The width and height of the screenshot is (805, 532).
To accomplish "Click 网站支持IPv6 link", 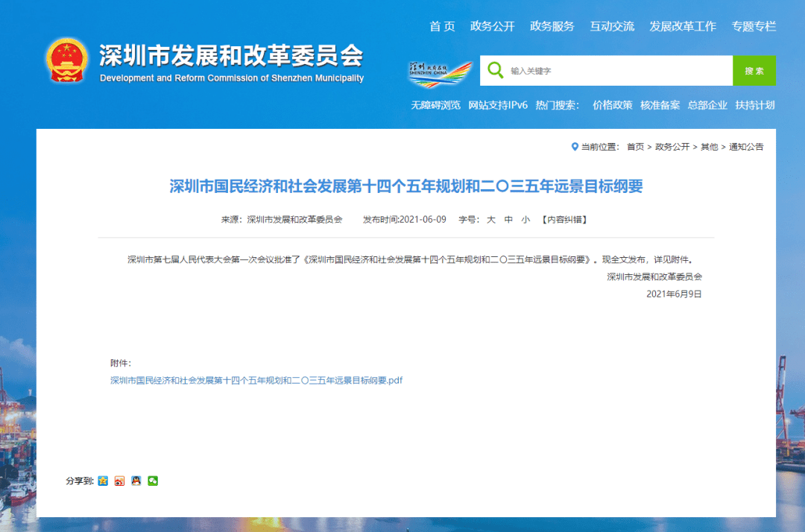I will (x=498, y=105).
